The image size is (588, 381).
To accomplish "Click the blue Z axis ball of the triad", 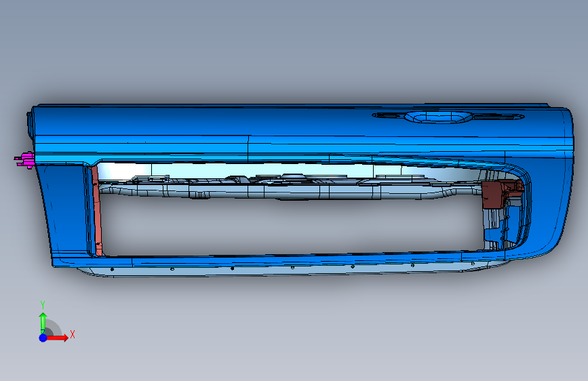I will click(x=43, y=338).
